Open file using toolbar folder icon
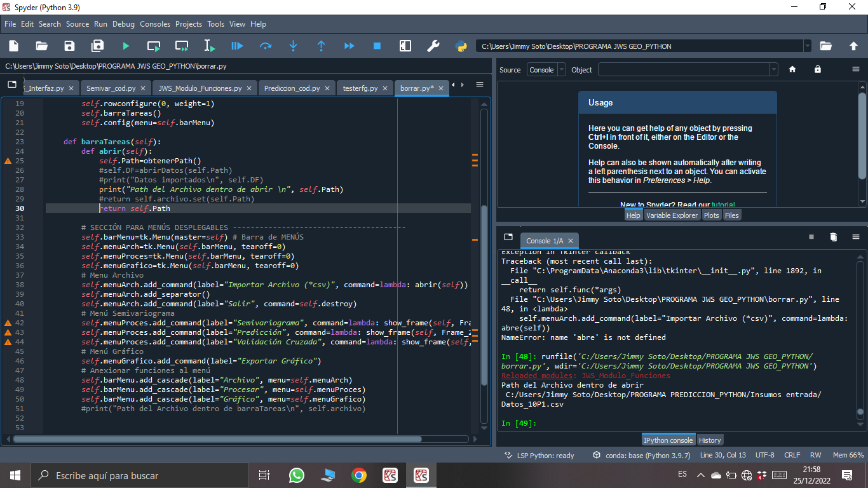868x488 pixels. [42, 46]
